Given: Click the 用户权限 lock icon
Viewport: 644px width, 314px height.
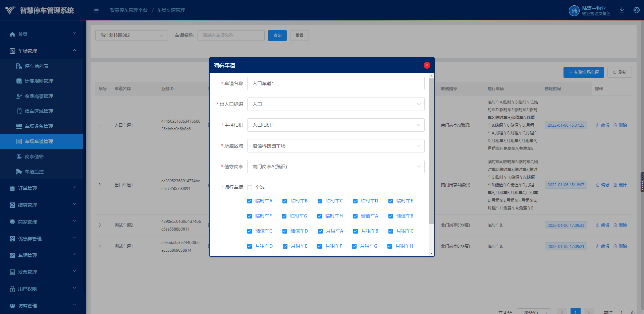Looking at the screenshot, I should (x=12, y=289).
